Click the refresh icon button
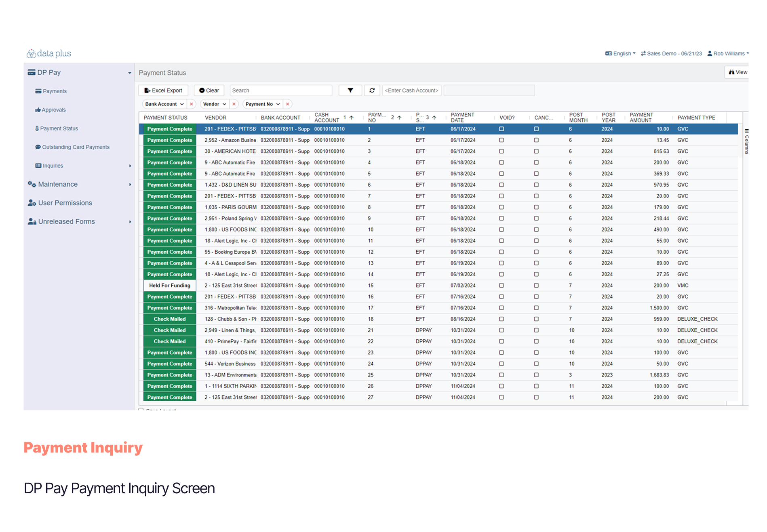Viewport: 767px width, 532px height. click(372, 90)
